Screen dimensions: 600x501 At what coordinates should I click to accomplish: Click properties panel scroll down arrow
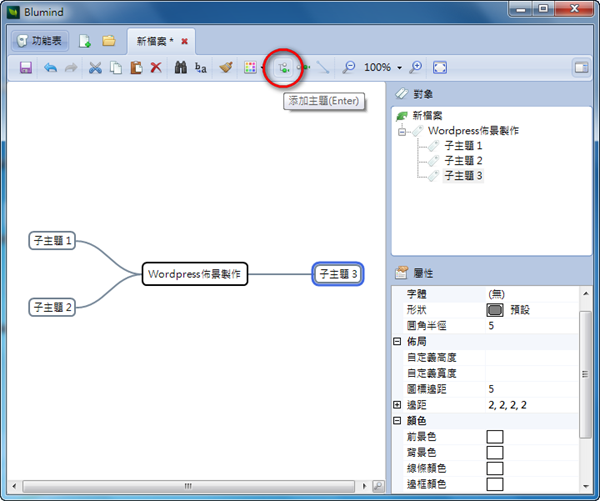[x=585, y=486]
